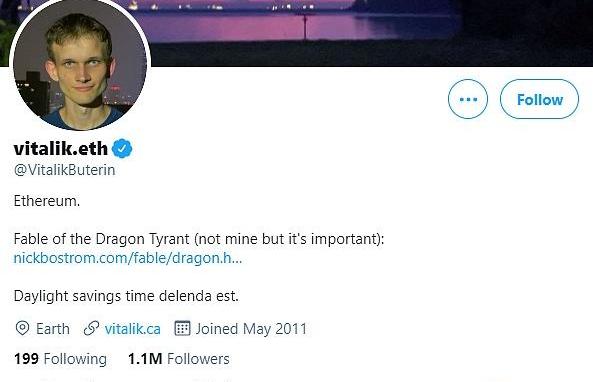Click the Ethereum. bio line
The height and width of the screenshot is (382, 593).
(47, 201)
